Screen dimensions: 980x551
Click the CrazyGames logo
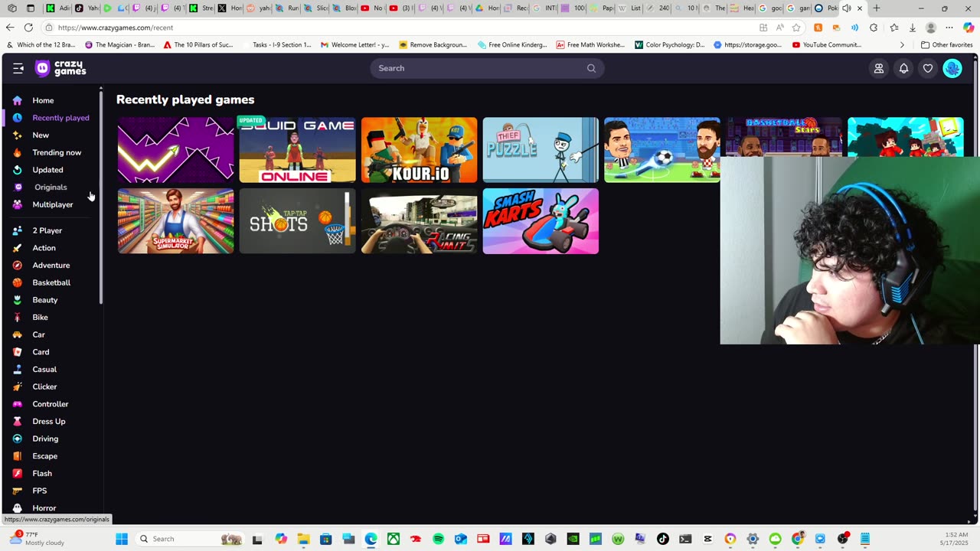60,68
